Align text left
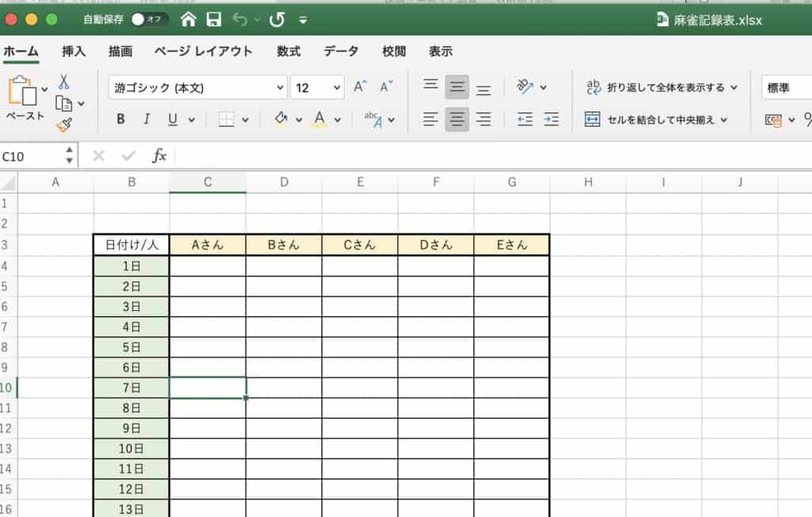This screenshot has width=812, height=517. [x=431, y=119]
